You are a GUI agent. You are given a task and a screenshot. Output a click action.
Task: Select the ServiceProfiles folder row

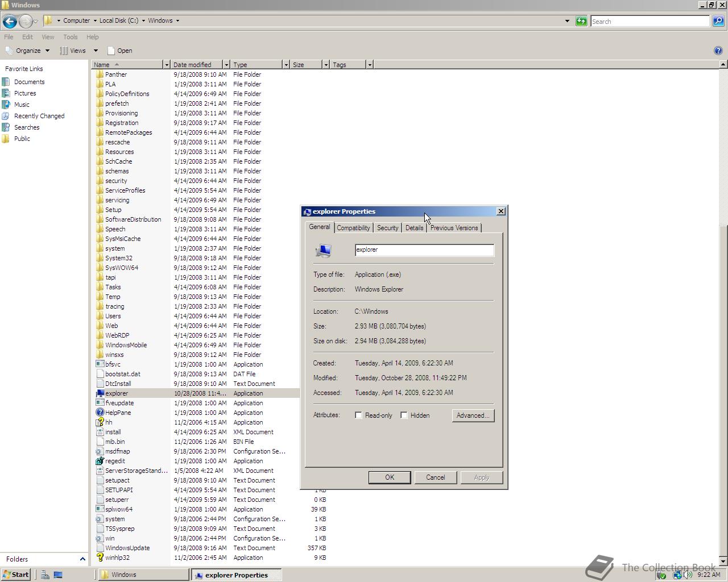(x=210, y=190)
